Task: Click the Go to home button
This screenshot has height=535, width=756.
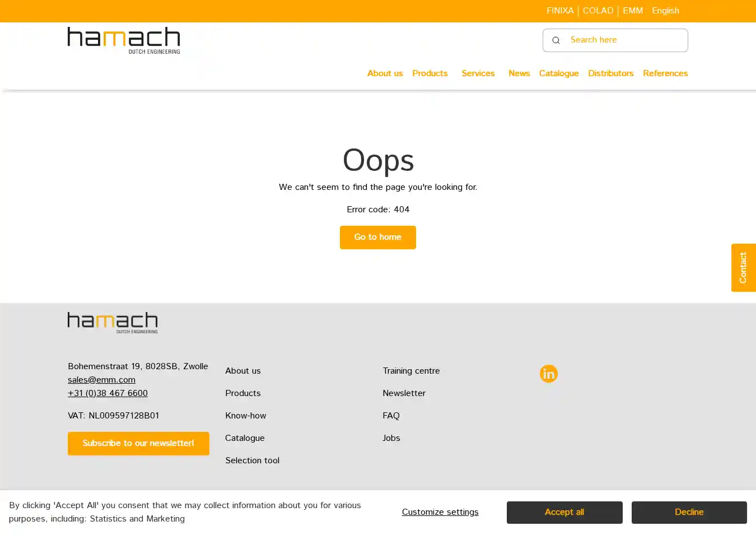Action: click(377, 238)
